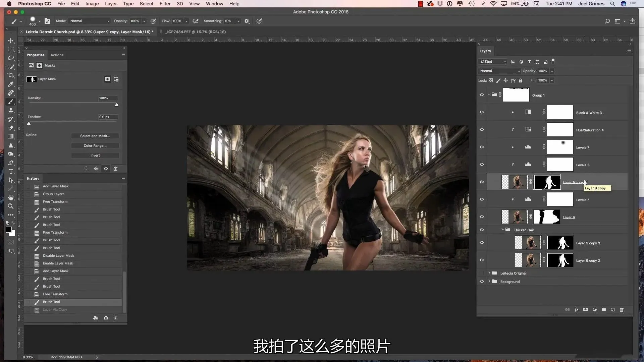Open the Filter menu
The height and width of the screenshot is (362, 644).
(x=165, y=4)
